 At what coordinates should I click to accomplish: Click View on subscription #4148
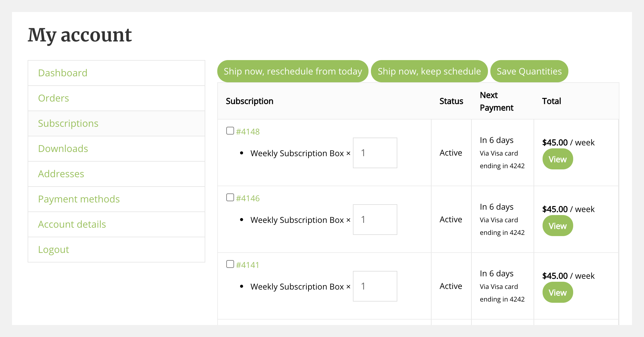click(x=557, y=159)
